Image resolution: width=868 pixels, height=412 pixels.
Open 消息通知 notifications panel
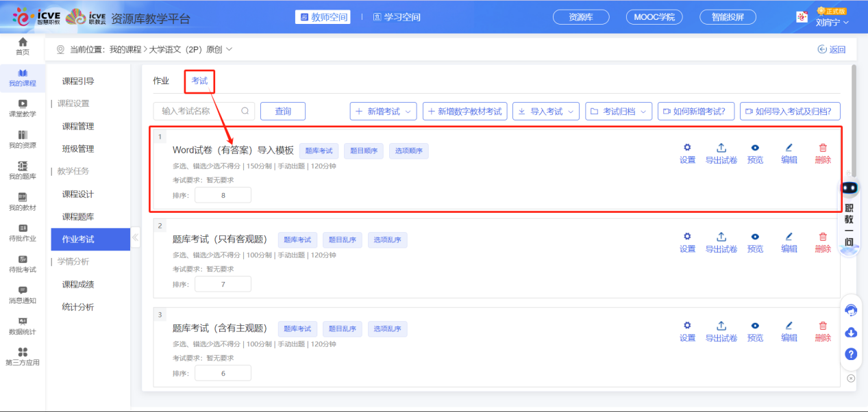coord(23,292)
